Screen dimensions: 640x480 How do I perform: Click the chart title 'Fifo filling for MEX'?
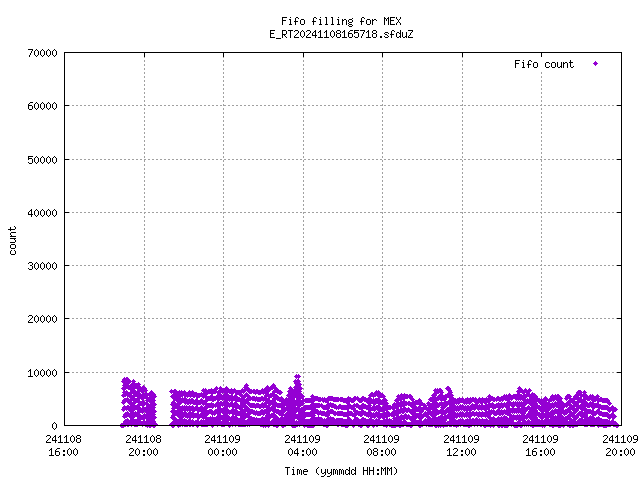(341, 21)
